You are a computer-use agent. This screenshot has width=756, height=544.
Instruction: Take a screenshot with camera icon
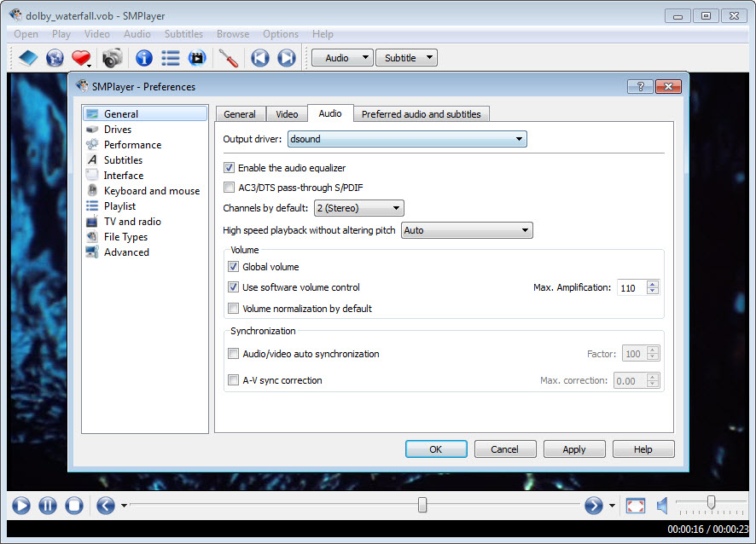tap(113, 58)
